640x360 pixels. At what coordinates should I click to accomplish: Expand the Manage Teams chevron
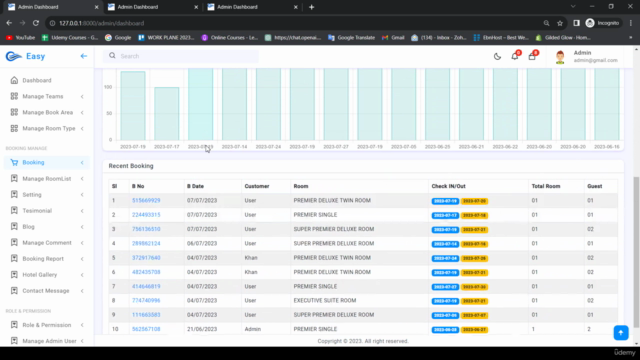point(82,96)
